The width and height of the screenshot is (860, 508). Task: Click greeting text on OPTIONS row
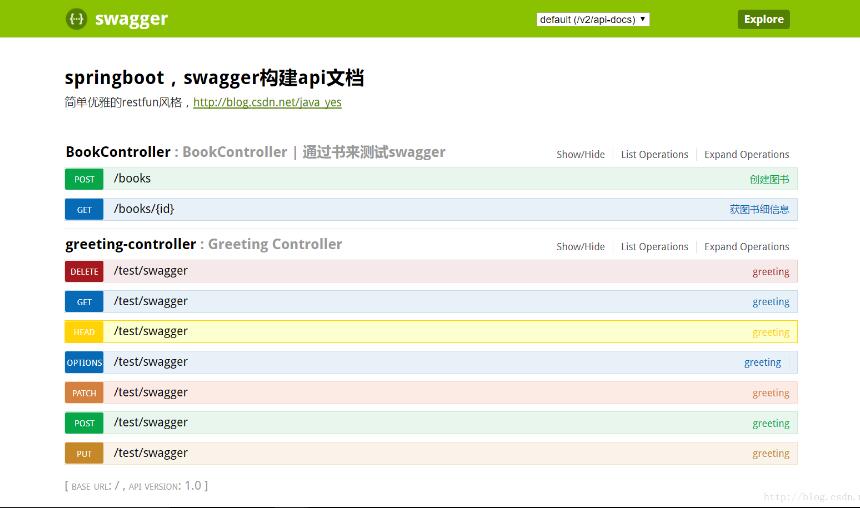tap(762, 363)
